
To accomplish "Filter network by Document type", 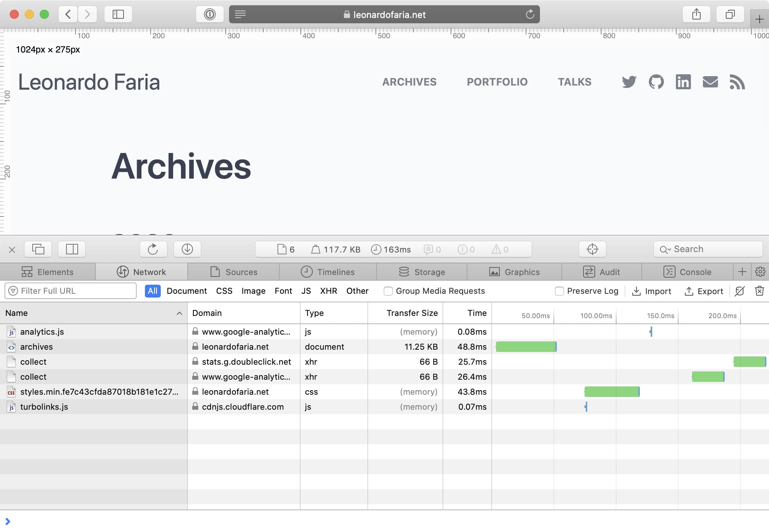I will pos(187,291).
